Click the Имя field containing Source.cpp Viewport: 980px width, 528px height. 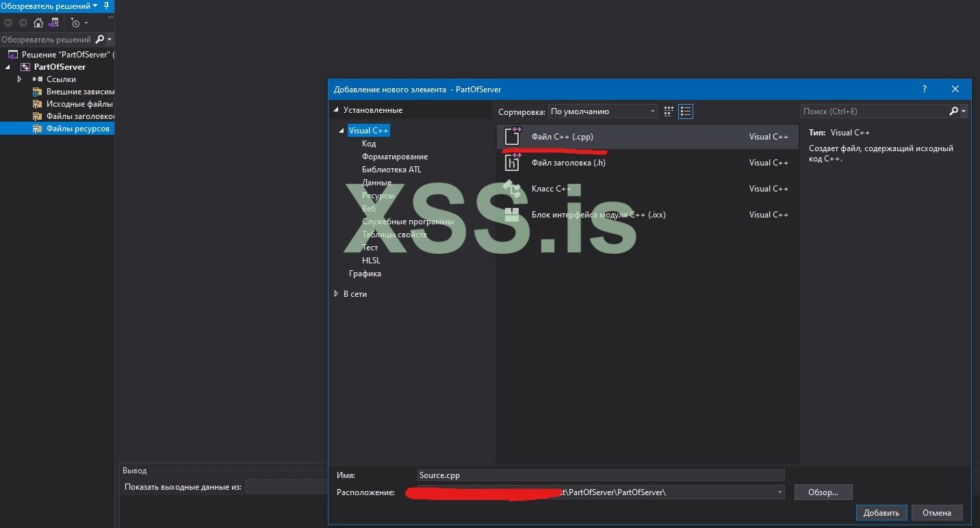coord(601,475)
